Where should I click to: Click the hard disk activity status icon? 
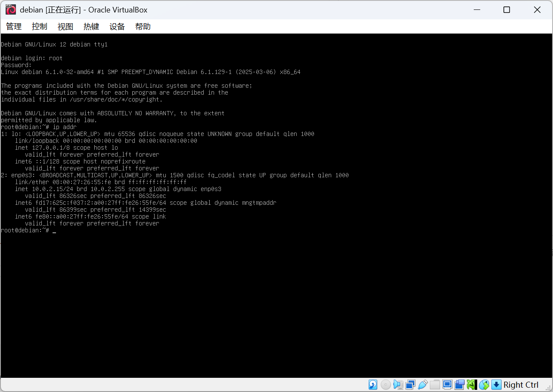point(373,385)
